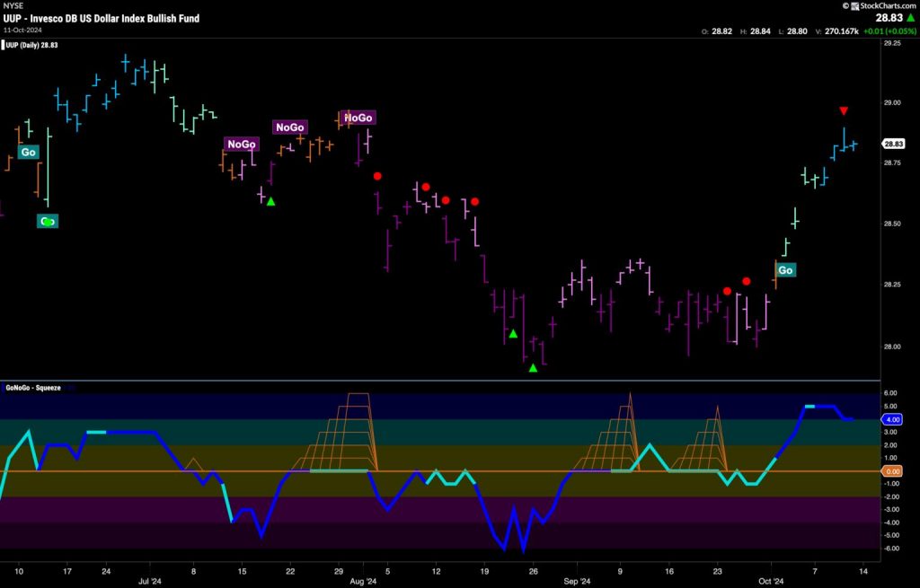Click the red down-triangle marker above October bars
Image resolution: width=920 pixels, height=588 pixels.
(844, 110)
